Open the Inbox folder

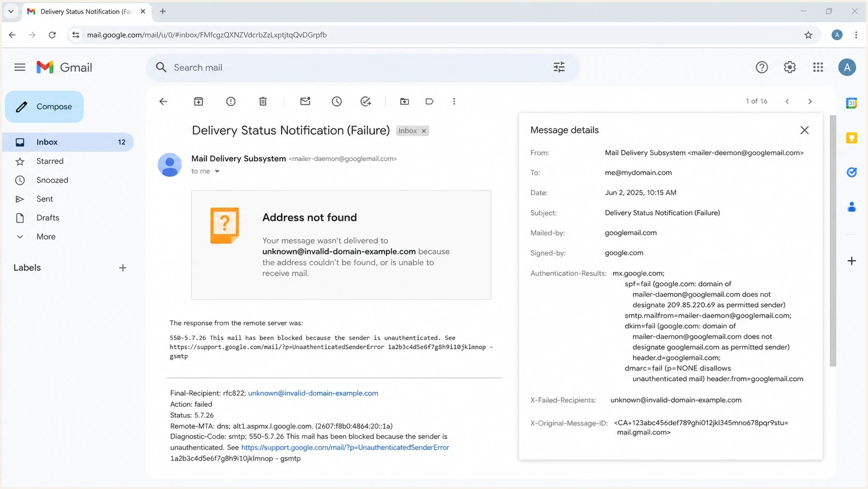coord(68,142)
